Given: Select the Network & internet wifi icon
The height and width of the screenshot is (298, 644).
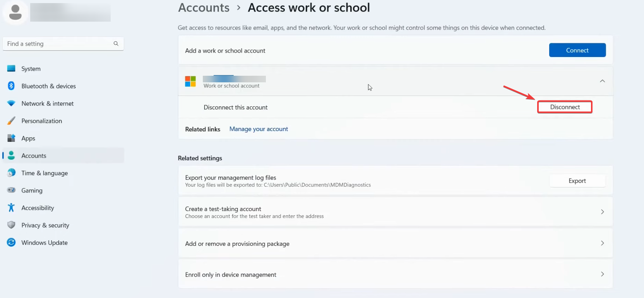Looking at the screenshot, I should [x=11, y=103].
